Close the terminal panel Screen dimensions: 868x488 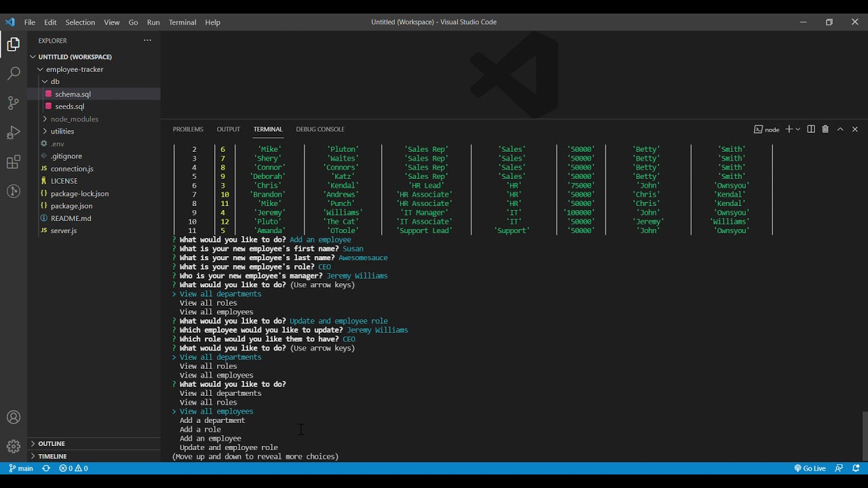pos(855,129)
